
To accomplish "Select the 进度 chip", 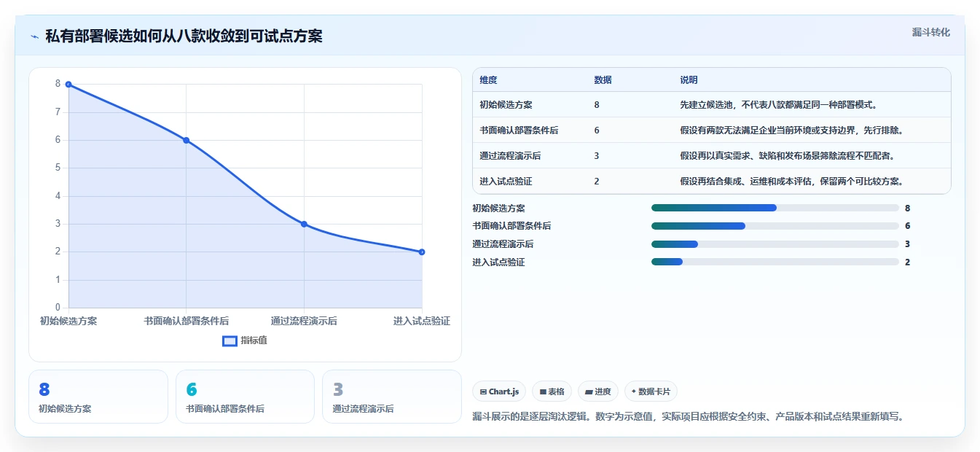I will pos(598,391).
